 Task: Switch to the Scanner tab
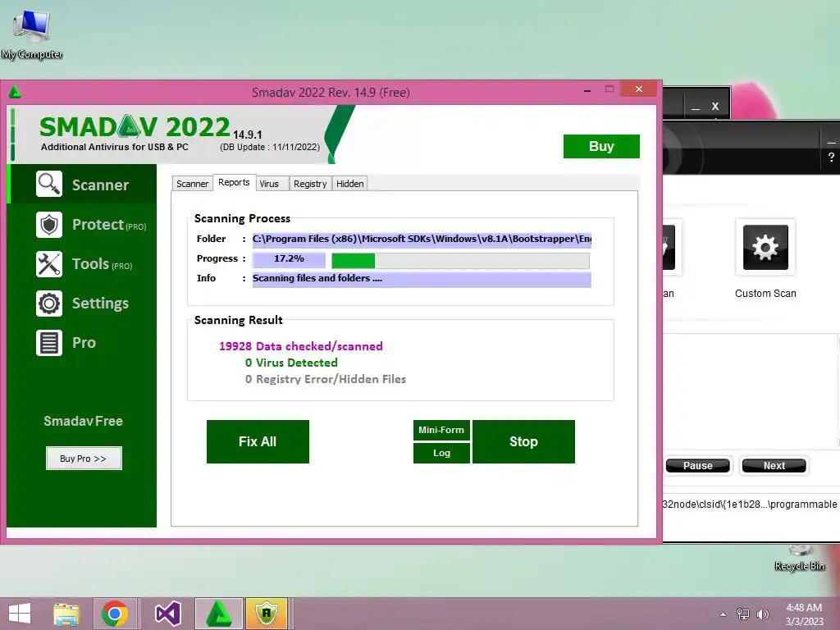click(x=192, y=184)
